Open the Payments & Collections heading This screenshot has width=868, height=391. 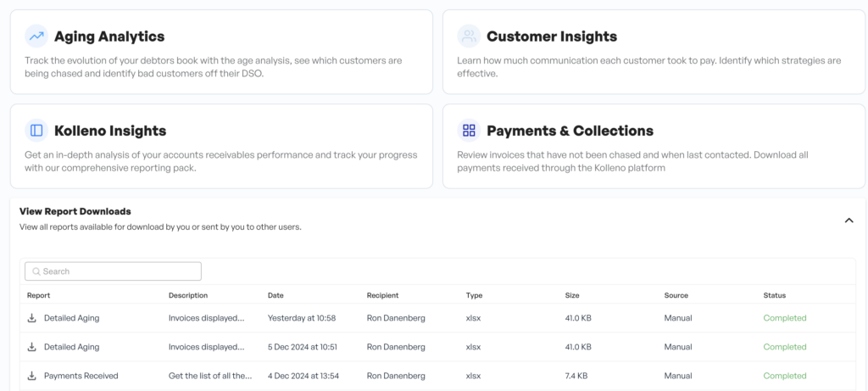(570, 131)
